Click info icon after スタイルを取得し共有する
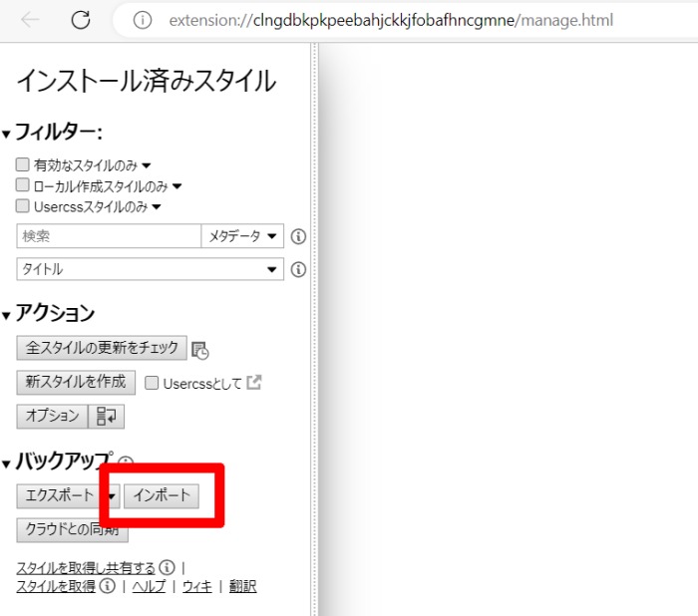The width and height of the screenshot is (698, 616). click(x=167, y=568)
